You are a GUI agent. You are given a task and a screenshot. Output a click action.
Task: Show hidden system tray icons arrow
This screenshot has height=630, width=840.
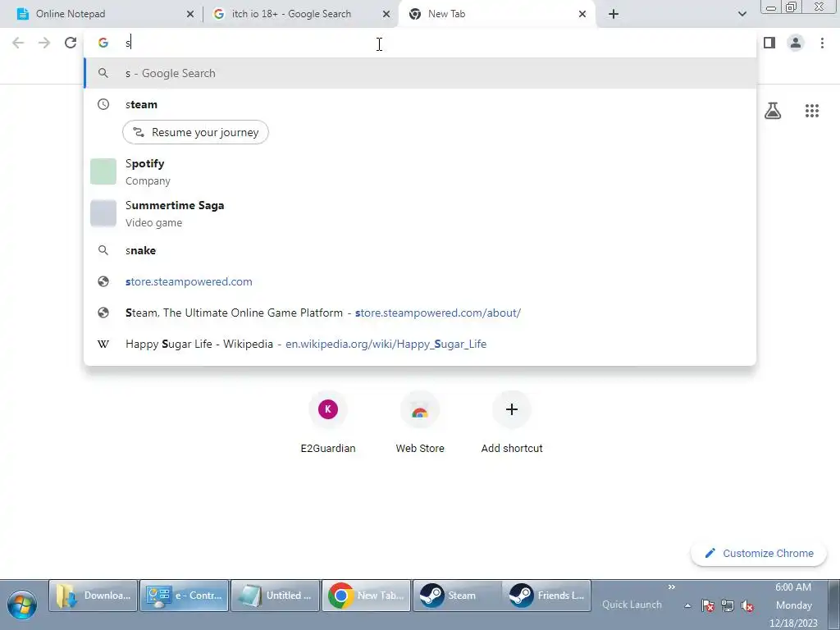(687, 606)
